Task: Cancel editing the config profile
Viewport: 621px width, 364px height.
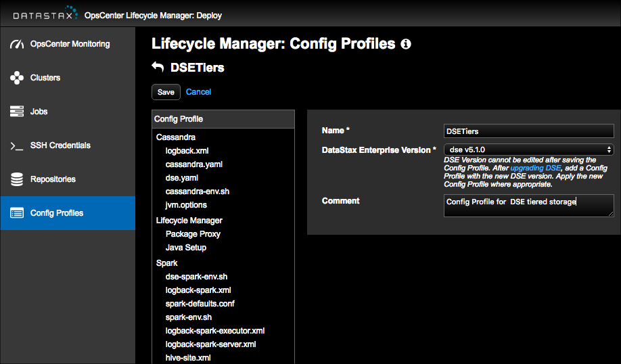Action: pyautogui.click(x=198, y=92)
